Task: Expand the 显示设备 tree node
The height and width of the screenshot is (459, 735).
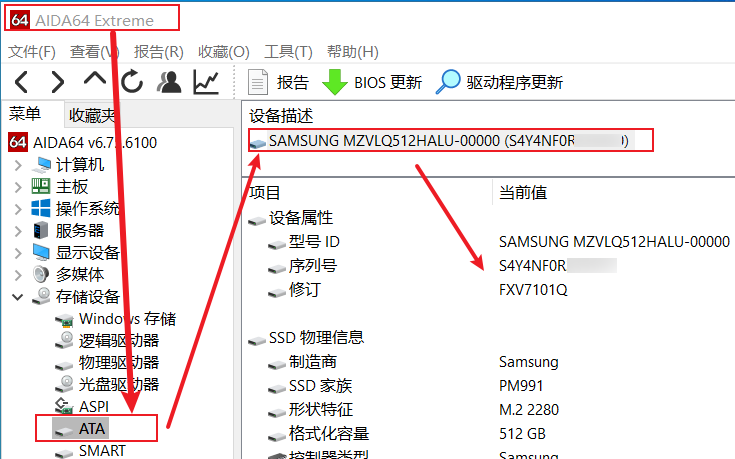Action: click(18, 253)
